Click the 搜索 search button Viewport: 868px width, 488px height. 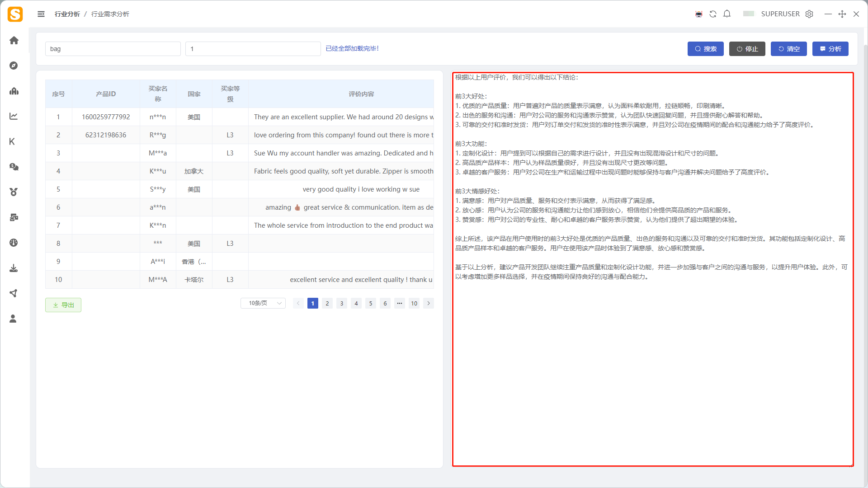[706, 49]
